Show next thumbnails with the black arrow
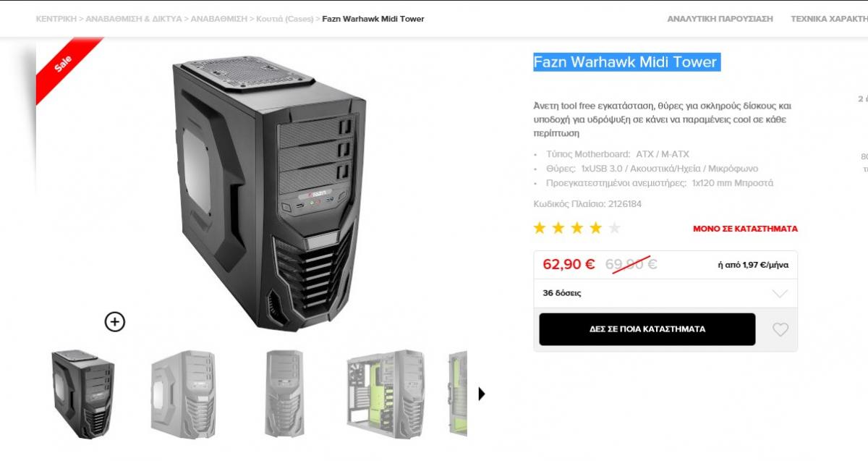 coord(482,394)
